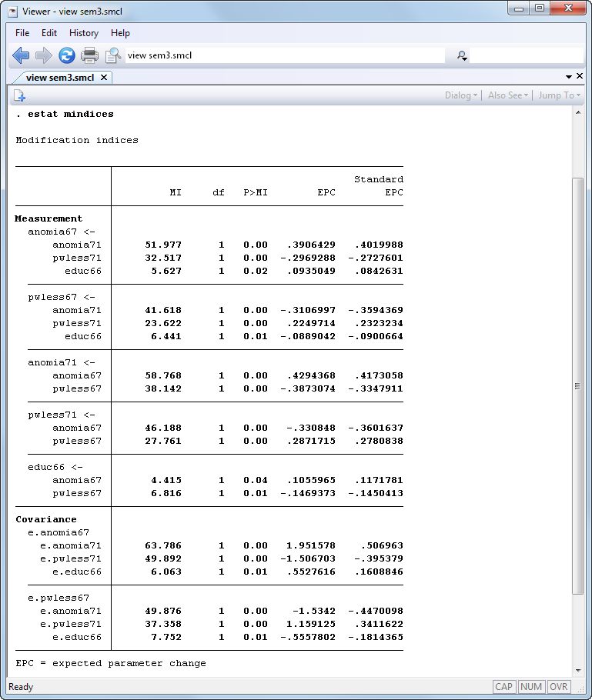Open the Dialog dropdown
Image resolution: width=592 pixels, height=700 pixels.
[x=461, y=95]
